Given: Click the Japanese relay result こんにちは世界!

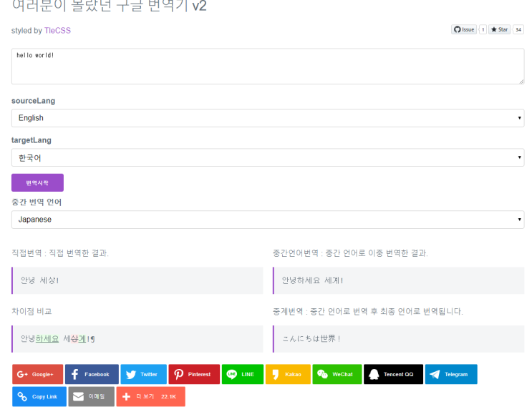Looking at the screenshot, I should [311, 339].
